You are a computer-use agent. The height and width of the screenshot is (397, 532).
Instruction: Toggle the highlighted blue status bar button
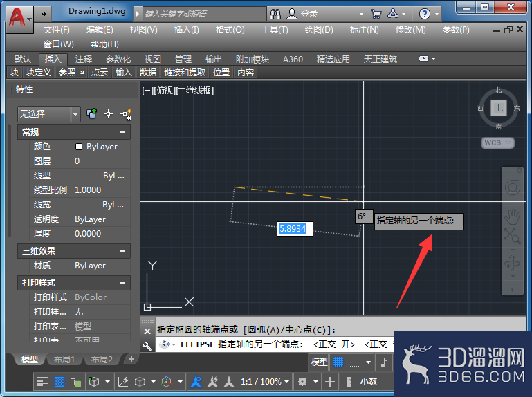coord(59,382)
